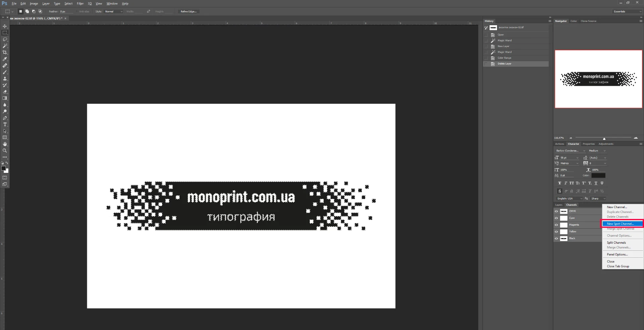Open the font size dropdown 58 pt
This screenshot has height=330, width=644.
(x=569, y=158)
